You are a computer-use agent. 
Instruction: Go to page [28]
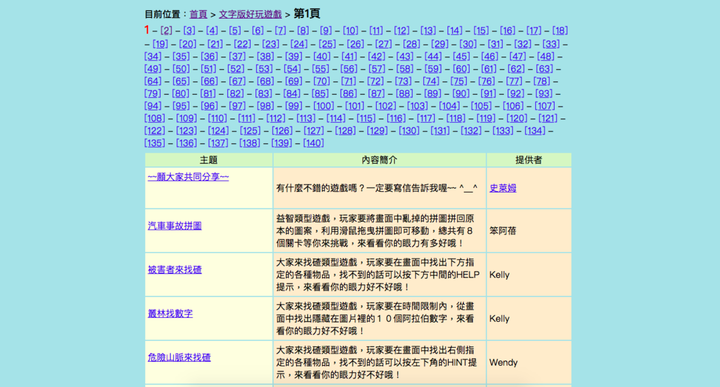tap(411, 44)
